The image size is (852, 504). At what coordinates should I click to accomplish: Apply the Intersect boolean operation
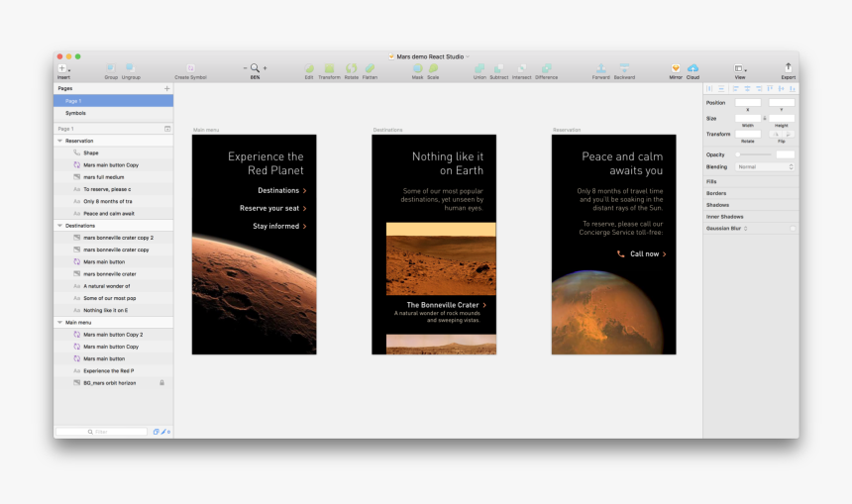click(522, 68)
